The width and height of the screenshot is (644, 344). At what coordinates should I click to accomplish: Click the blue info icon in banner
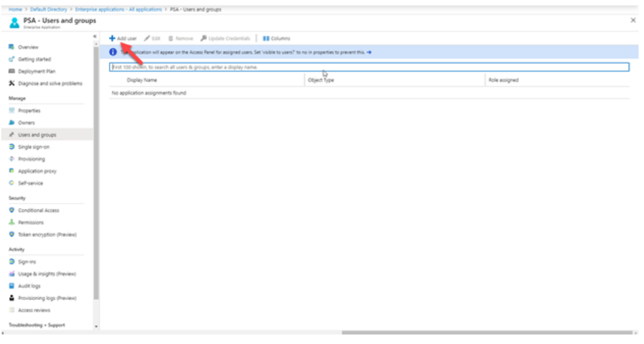coord(113,52)
